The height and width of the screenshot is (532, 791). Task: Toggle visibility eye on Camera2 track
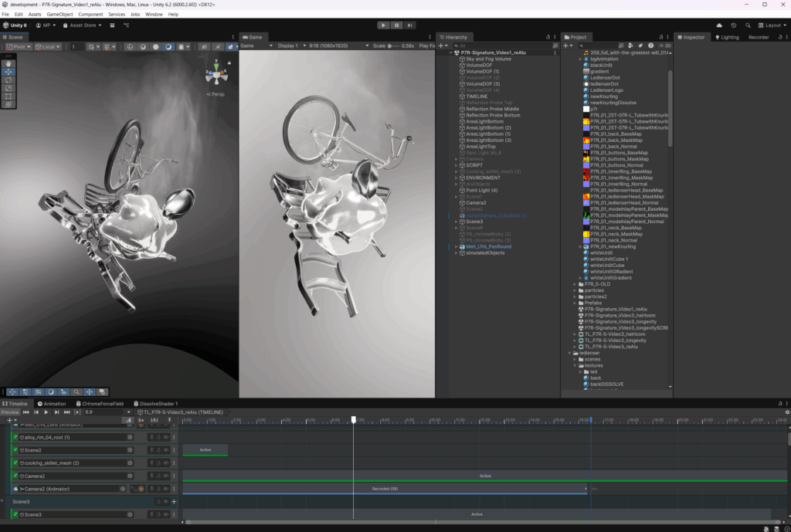click(x=165, y=476)
